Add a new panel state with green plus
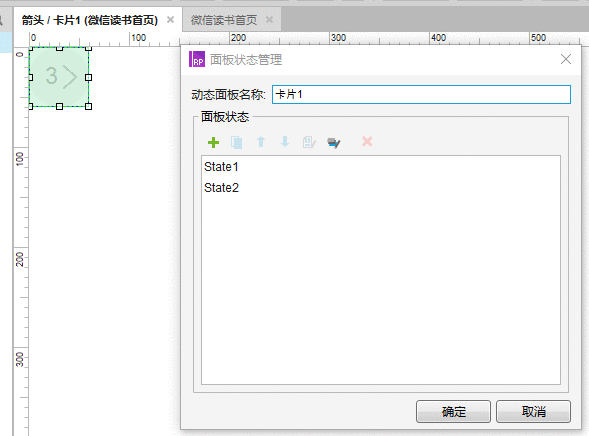Screen dimensions: 589x436 tap(213, 142)
